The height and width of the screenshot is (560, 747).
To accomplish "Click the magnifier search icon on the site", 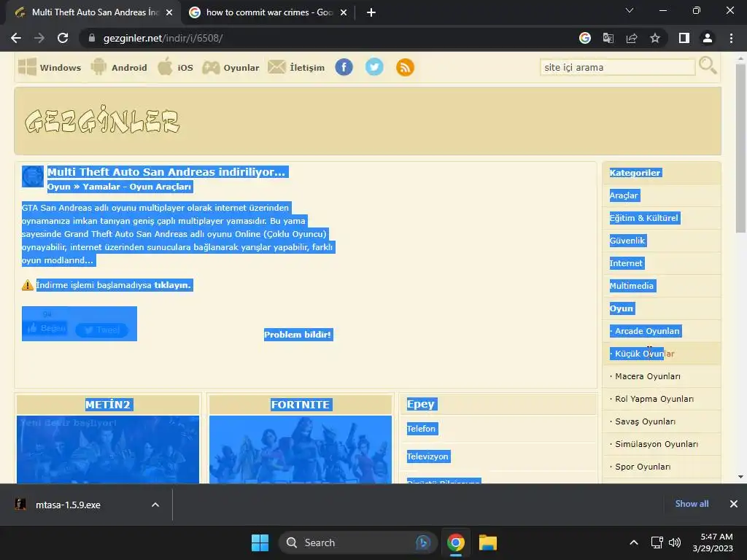I will 708,66.
